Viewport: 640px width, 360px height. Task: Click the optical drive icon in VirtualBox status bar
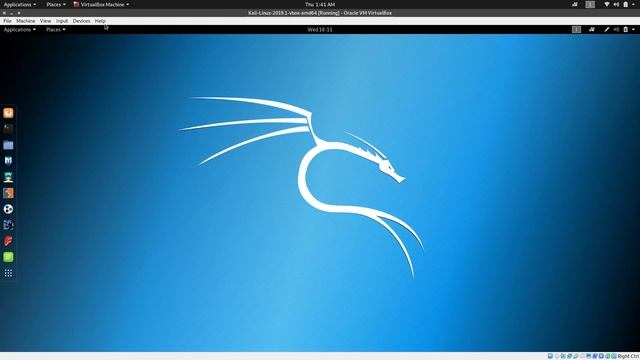pos(557,356)
